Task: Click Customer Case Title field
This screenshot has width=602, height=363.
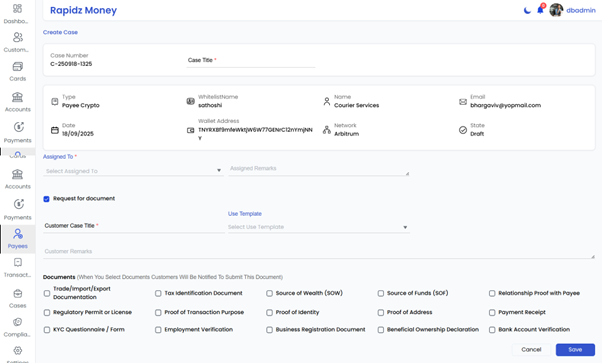Action: [x=134, y=226]
